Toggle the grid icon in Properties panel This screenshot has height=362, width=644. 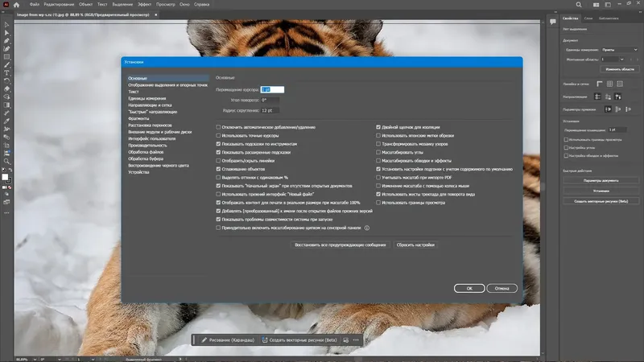[x=610, y=84]
